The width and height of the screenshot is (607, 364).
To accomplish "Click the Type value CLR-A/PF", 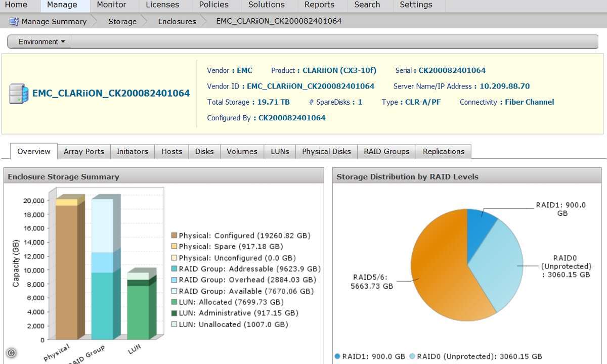I will (423, 102).
